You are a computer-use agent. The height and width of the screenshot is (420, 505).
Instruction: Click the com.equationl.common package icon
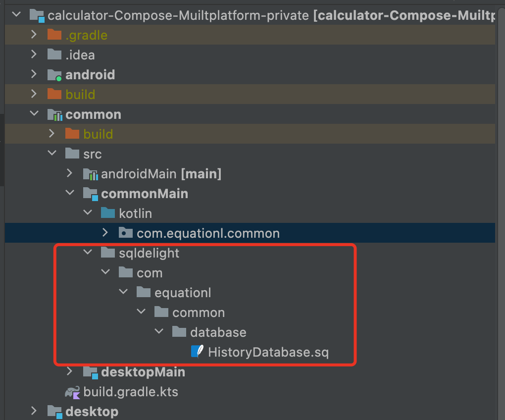[126, 233]
